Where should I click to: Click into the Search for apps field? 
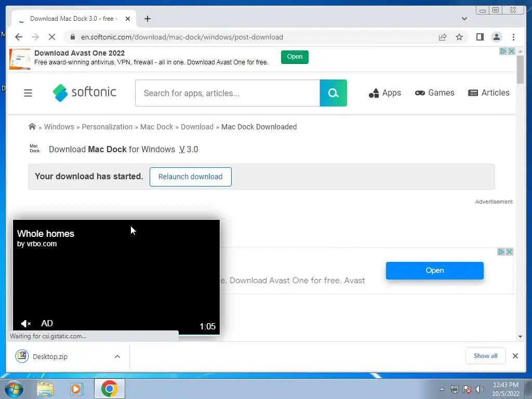point(228,93)
